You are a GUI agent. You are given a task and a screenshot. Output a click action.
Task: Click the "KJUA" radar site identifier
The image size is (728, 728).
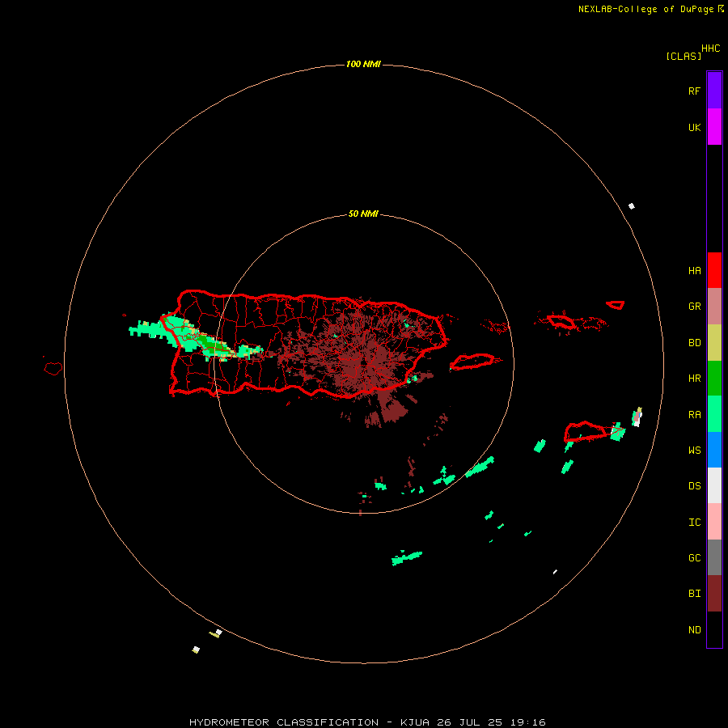[415, 722]
